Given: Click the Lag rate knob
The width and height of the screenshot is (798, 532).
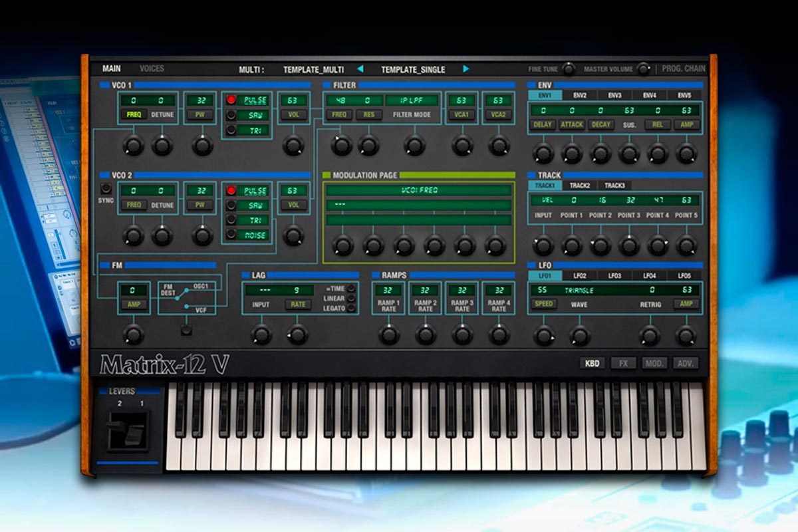Looking at the screenshot, I should click(297, 334).
